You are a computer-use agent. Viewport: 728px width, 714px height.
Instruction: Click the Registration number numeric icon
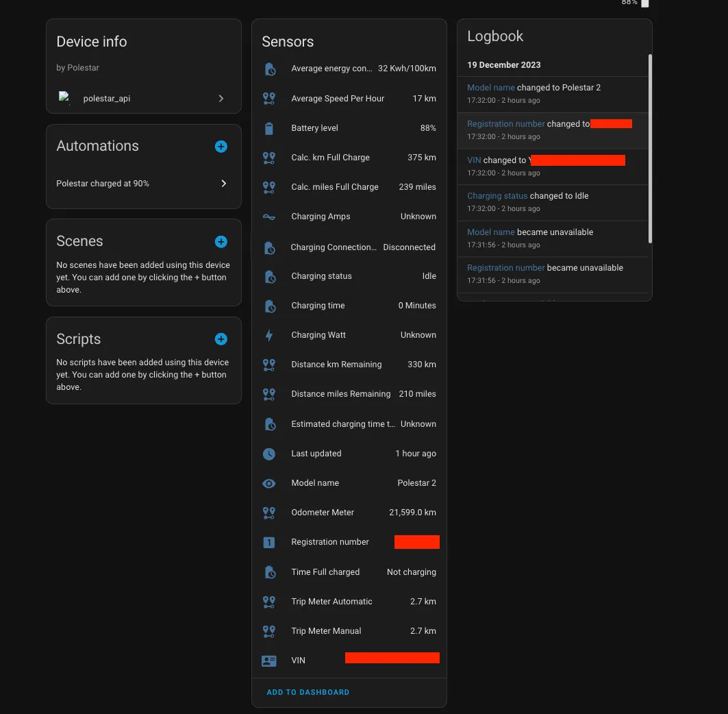(269, 542)
